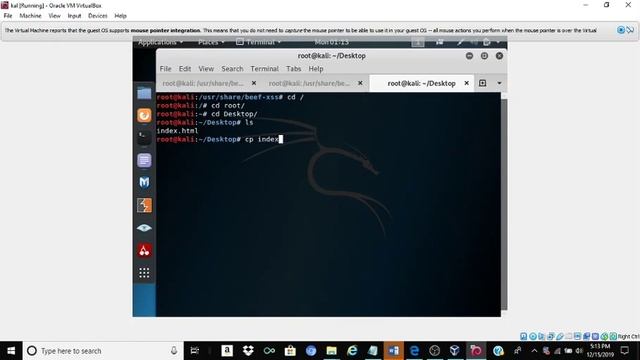Launch Metasploit M icon in Kali dock
The image size is (640, 360).
tap(144, 182)
